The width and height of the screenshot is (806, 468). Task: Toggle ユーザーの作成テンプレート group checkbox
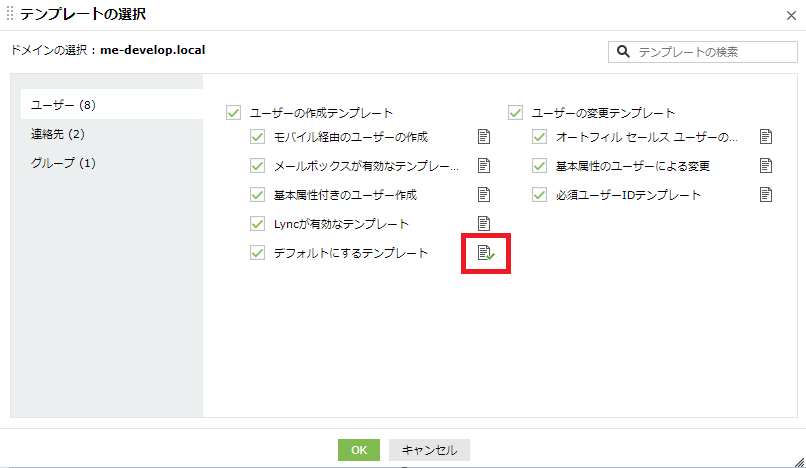point(233,113)
